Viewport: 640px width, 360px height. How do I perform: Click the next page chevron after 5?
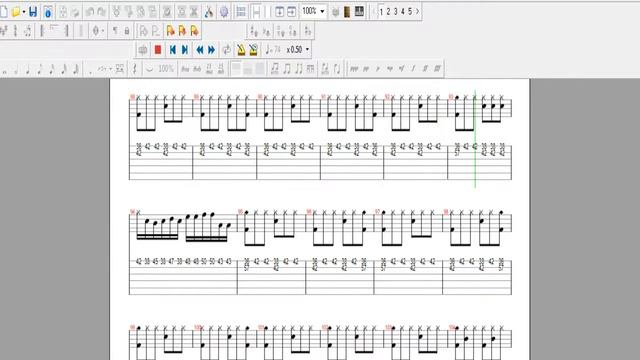(417, 11)
